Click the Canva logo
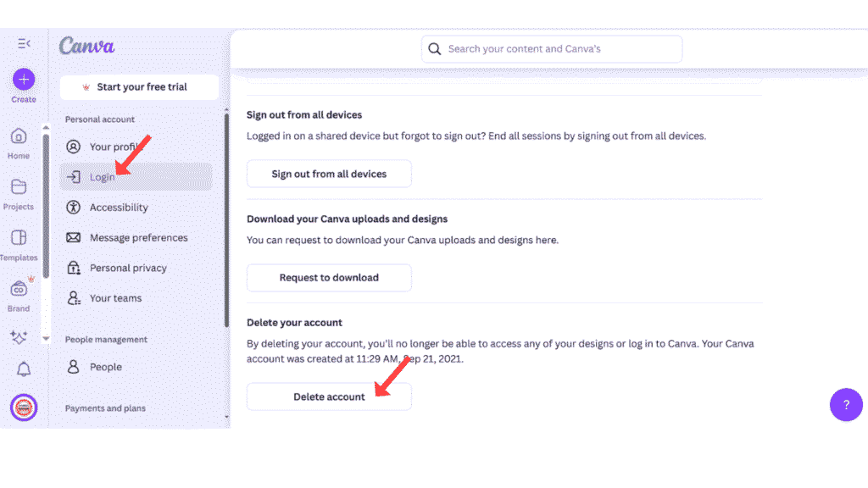 pos(86,46)
